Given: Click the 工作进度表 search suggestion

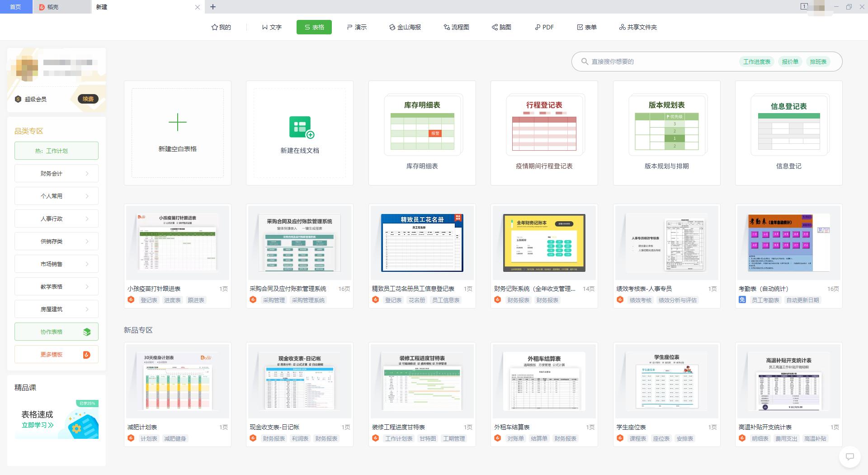Looking at the screenshot, I should tap(756, 62).
